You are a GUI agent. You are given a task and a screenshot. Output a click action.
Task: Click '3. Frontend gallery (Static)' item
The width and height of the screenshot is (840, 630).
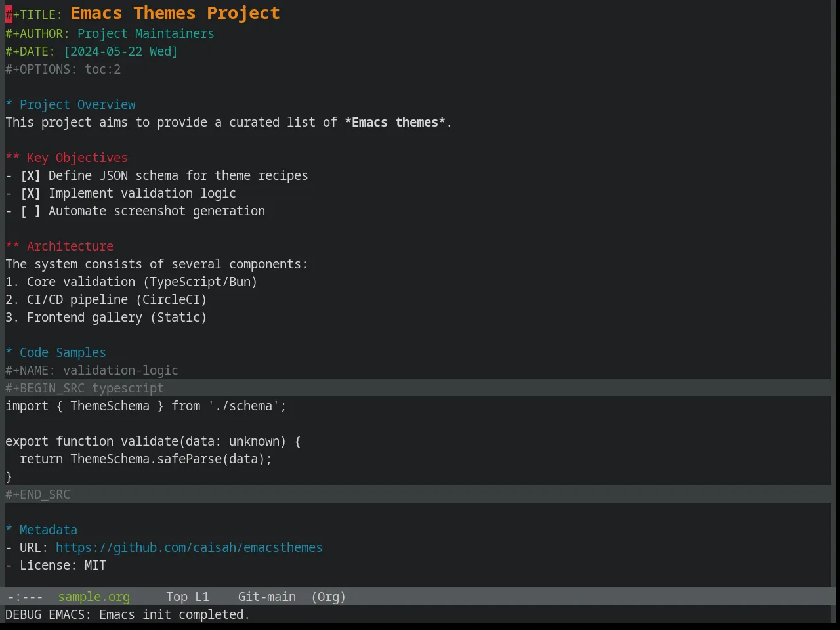point(106,318)
